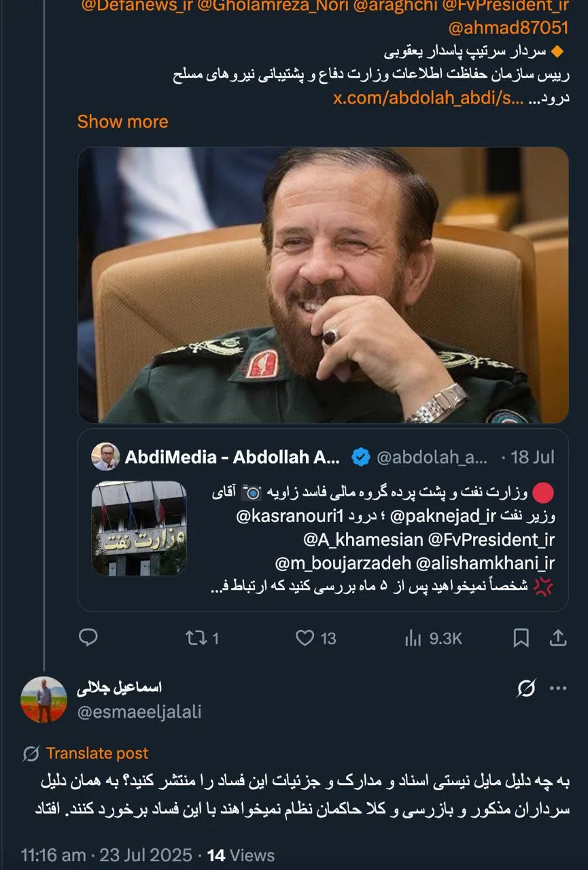The height and width of the screenshot is (870, 588).
Task: Click the blue verified badge next to AbdiMedia
Action: (x=361, y=458)
